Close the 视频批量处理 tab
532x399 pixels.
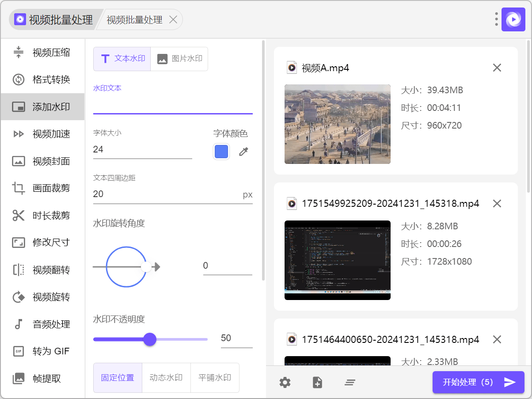[x=173, y=19]
